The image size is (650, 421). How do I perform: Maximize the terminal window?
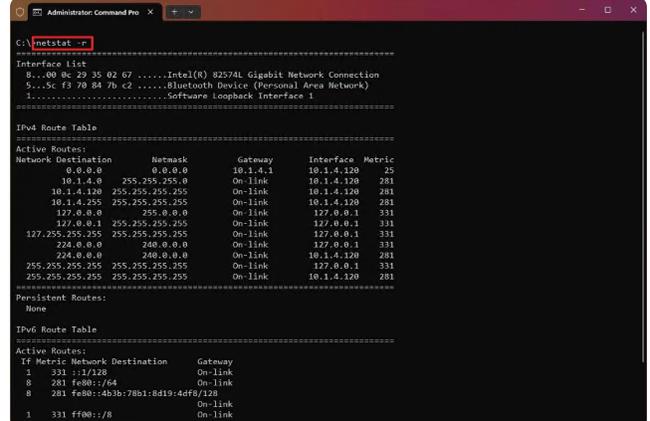(x=607, y=10)
